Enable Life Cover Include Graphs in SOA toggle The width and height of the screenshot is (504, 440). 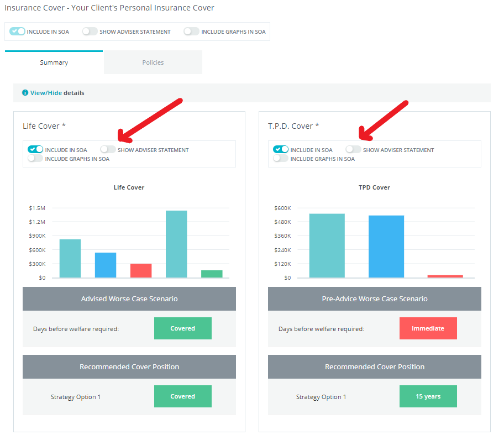tap(35, 159)
